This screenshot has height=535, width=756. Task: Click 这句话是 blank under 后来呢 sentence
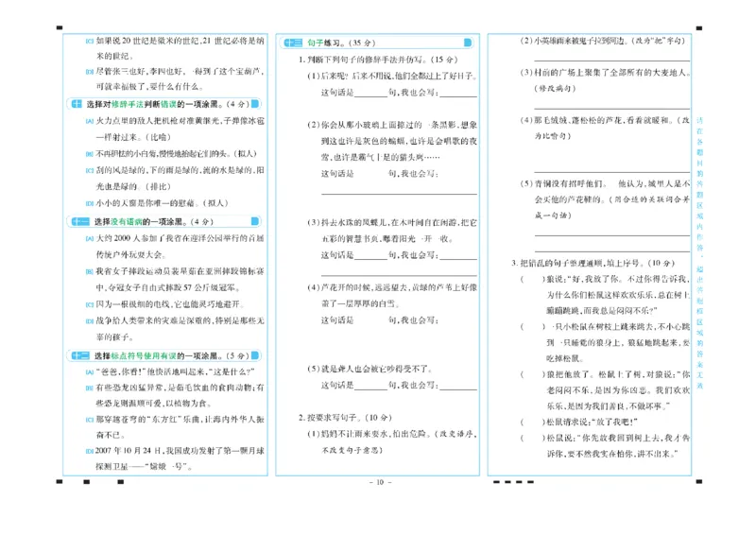(371, 94)
